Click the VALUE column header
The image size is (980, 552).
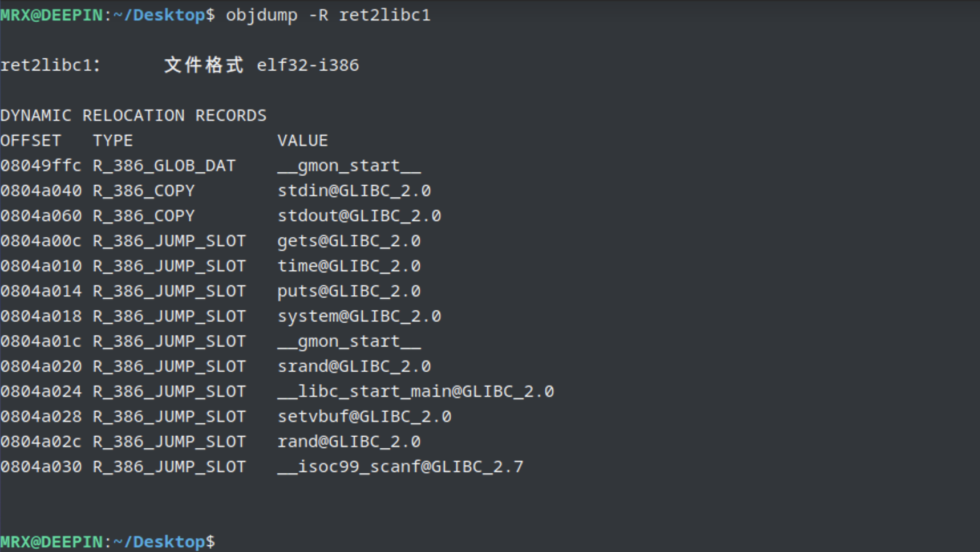click(303, 140)
